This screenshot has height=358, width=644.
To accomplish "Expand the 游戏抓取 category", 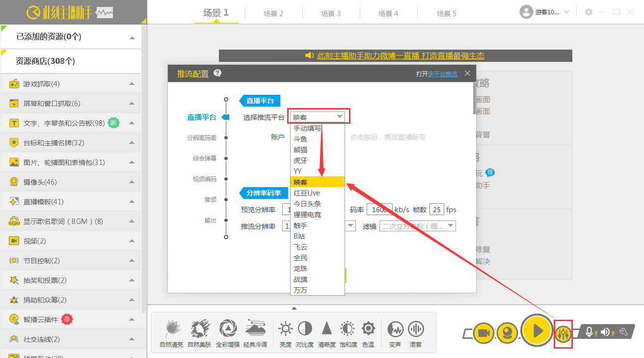I will pyautogui.click(x=132, y=84).
